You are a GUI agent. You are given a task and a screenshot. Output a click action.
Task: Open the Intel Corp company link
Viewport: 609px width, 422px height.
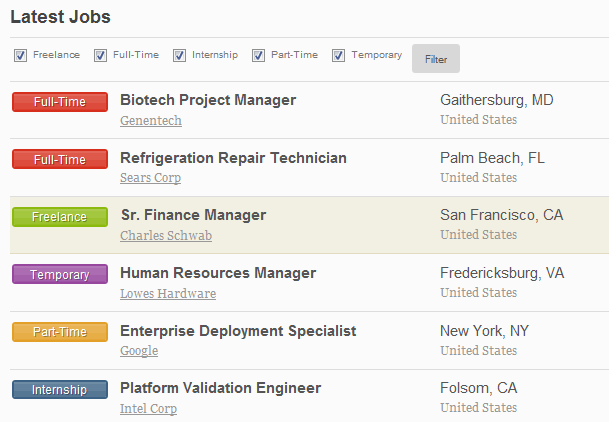[148, 408]
